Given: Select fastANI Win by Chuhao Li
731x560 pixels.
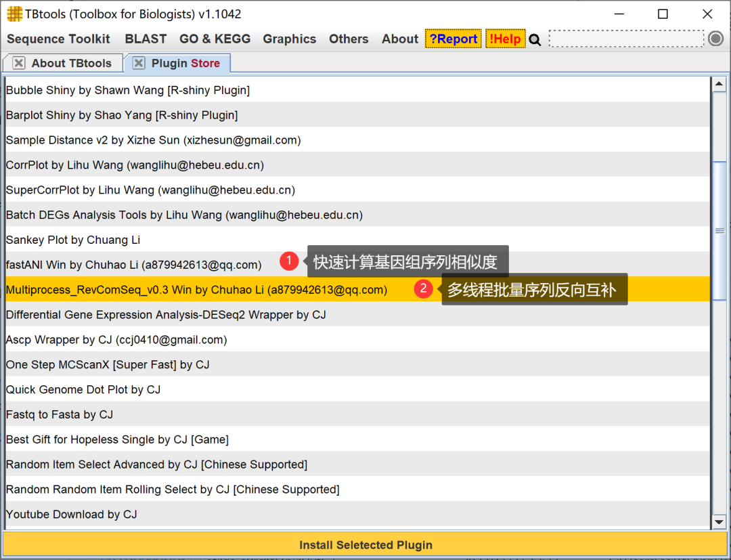Looking at the screenshot, I should tap(357, 264).
